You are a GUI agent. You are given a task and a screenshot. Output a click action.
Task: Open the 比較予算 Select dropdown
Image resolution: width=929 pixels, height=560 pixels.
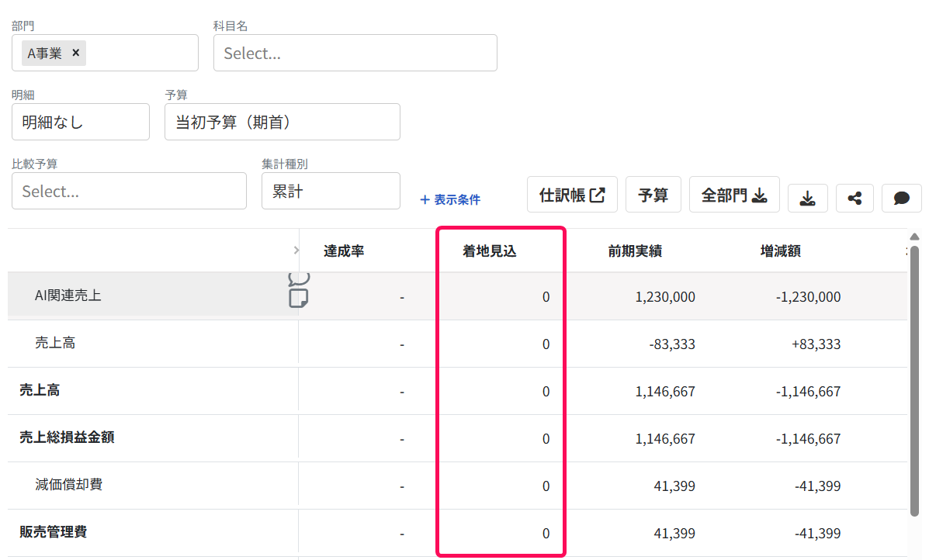pos(129,191)
